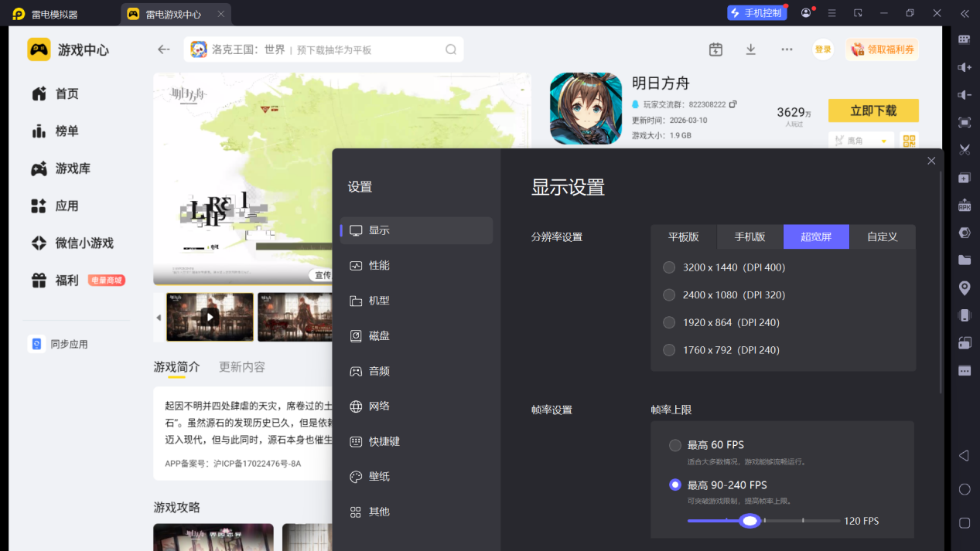This screenshot has width=980, height=551.
Task: Install an APK via the APK icon
Action: point(964,205)
